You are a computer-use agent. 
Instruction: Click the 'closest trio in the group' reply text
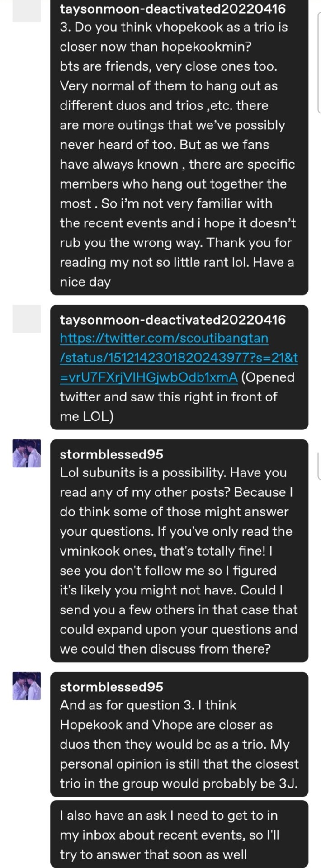point(179,783)
